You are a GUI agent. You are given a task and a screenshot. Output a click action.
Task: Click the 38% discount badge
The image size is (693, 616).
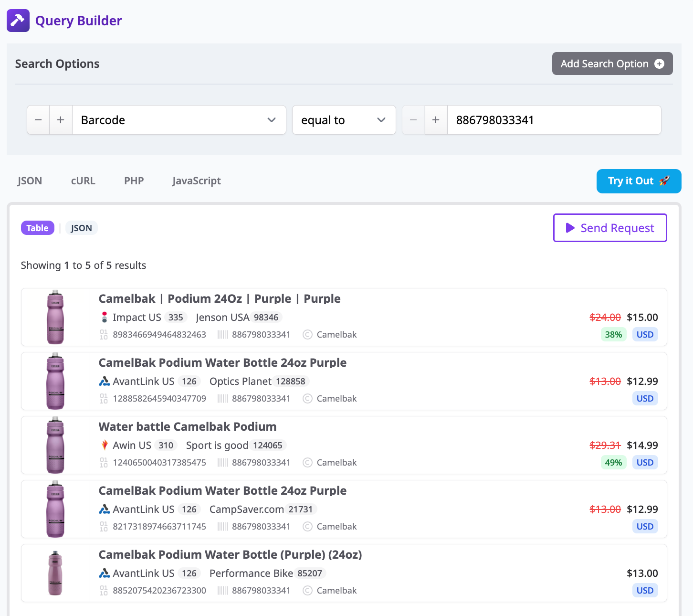tap(613, 334)
